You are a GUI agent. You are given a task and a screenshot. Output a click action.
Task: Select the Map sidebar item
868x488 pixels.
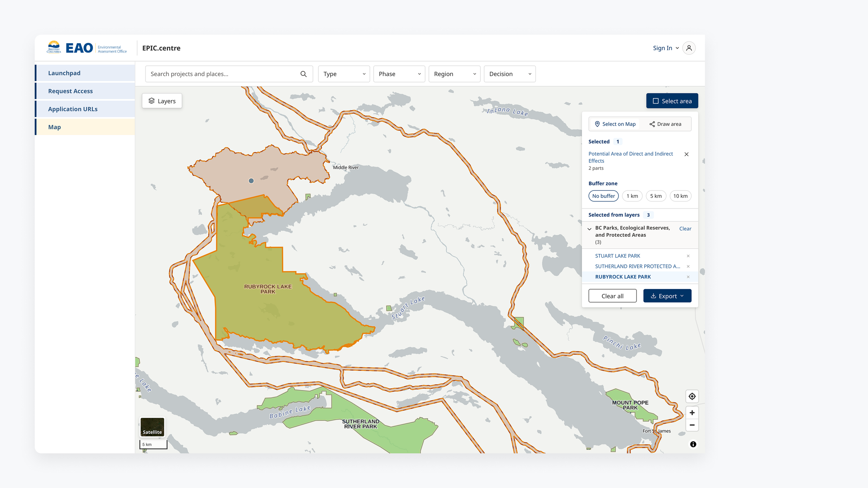coord(85,127)
